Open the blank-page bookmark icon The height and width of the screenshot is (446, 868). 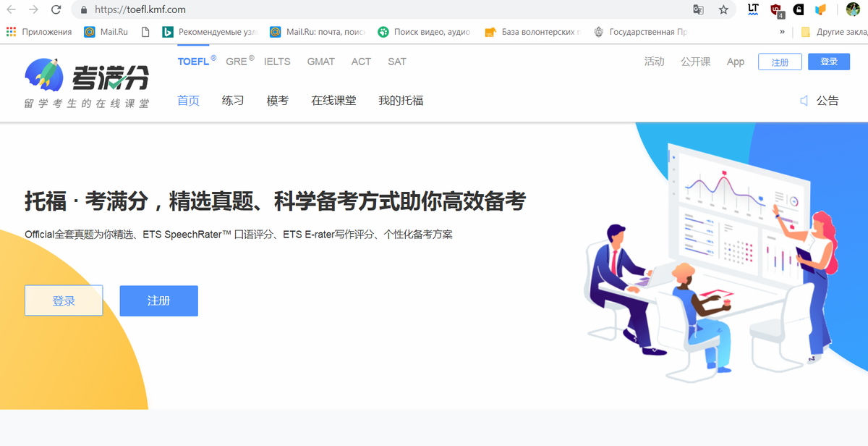pyautogui.click(x=145, y=32)
